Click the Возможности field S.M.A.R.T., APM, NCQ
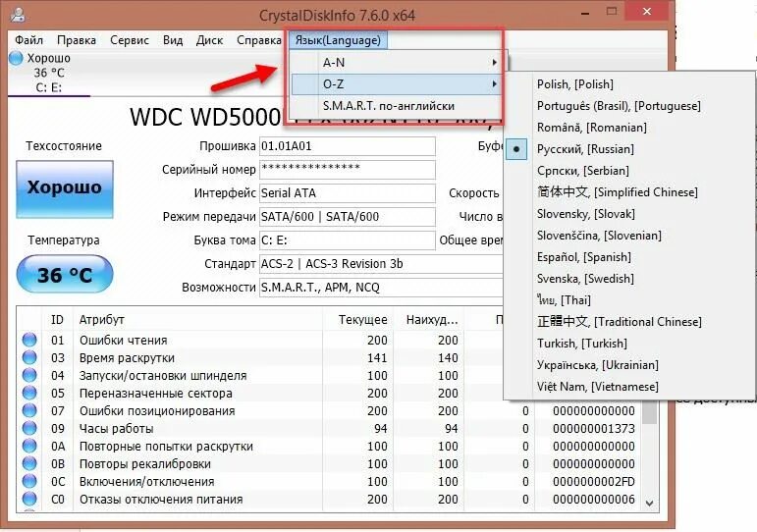 coord(381,288)
